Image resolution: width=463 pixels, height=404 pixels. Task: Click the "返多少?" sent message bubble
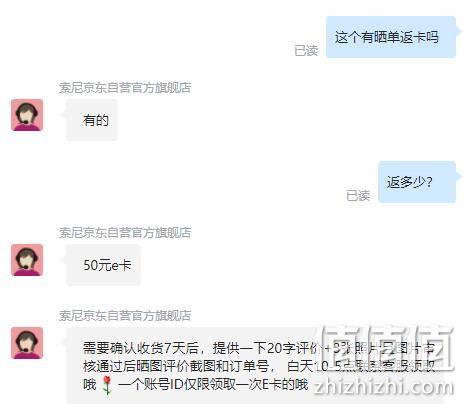417,182
